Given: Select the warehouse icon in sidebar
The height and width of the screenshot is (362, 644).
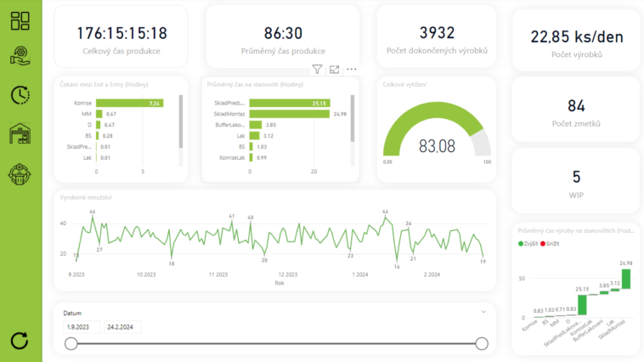Looking at the screenshot, I should [x=20, y=134].
